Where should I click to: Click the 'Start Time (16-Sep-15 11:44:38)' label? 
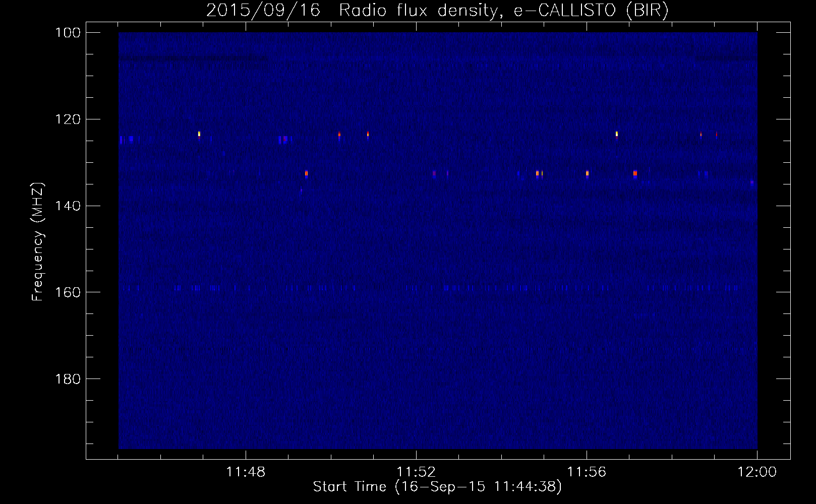437,487
